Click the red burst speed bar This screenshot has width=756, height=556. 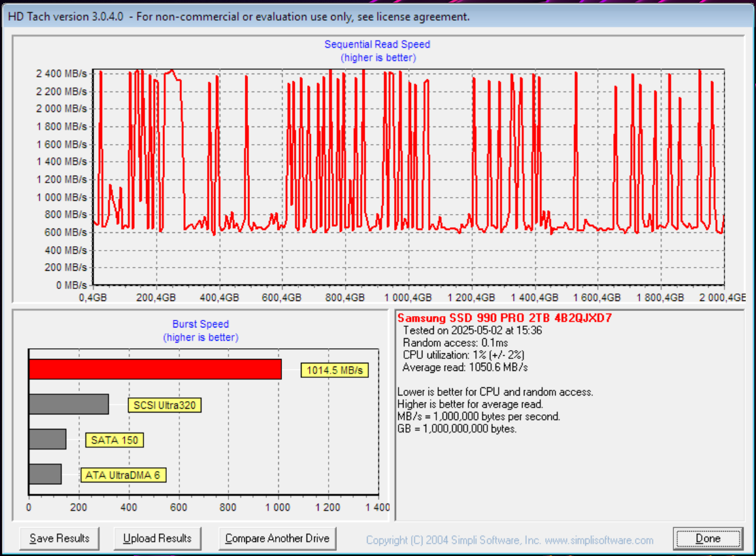click(x=155, y=370)
